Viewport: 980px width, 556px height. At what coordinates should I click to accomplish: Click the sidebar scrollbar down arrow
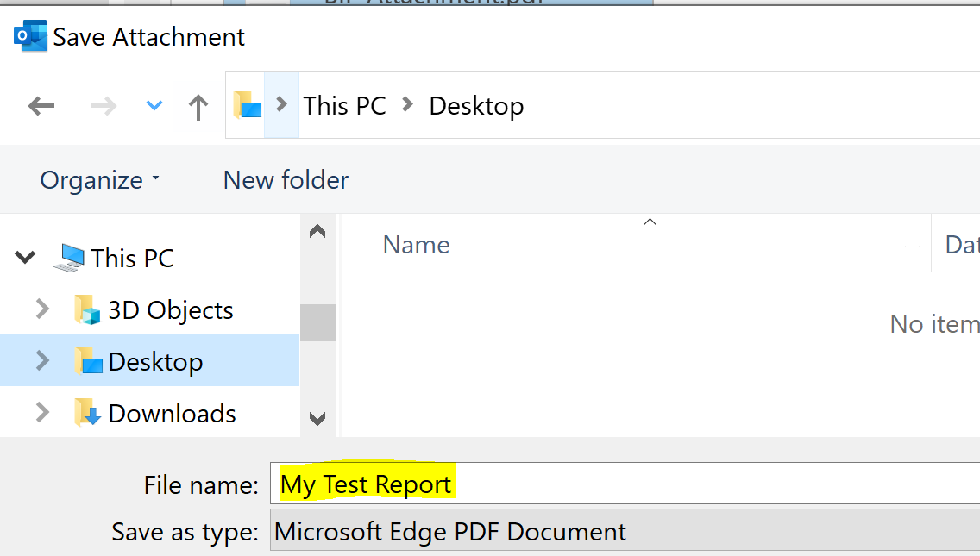317,420
